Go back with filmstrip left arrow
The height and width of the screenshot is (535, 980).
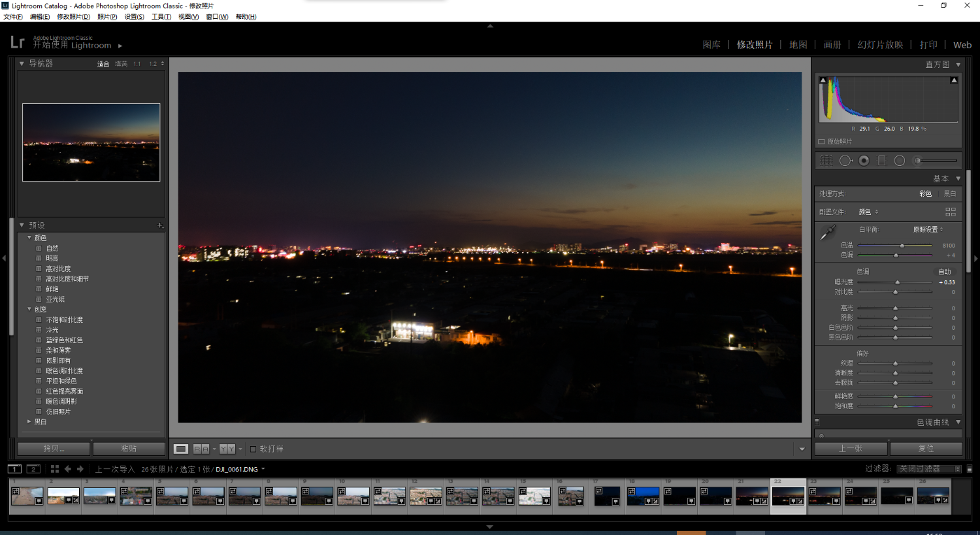pyautogui.click(x=67, y=469)
